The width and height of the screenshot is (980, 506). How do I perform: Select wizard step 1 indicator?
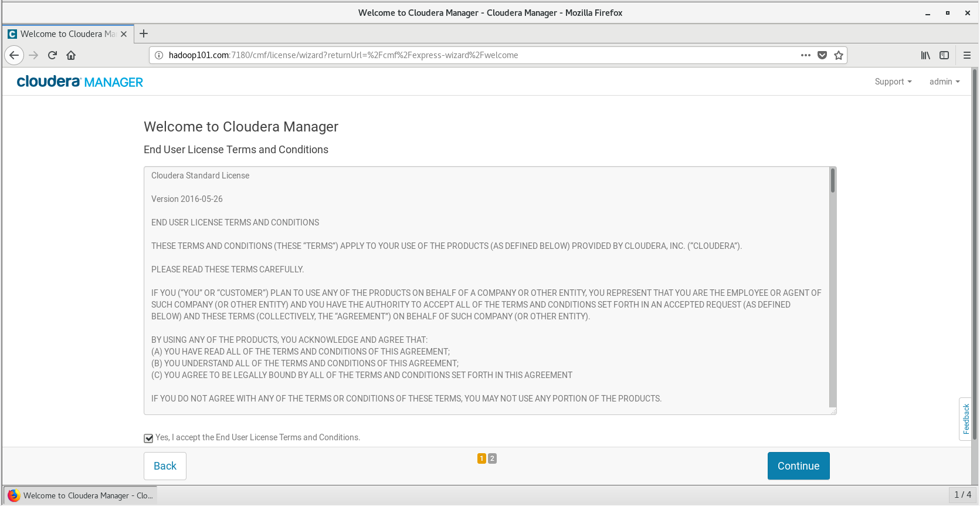click(x=481, y=458)
